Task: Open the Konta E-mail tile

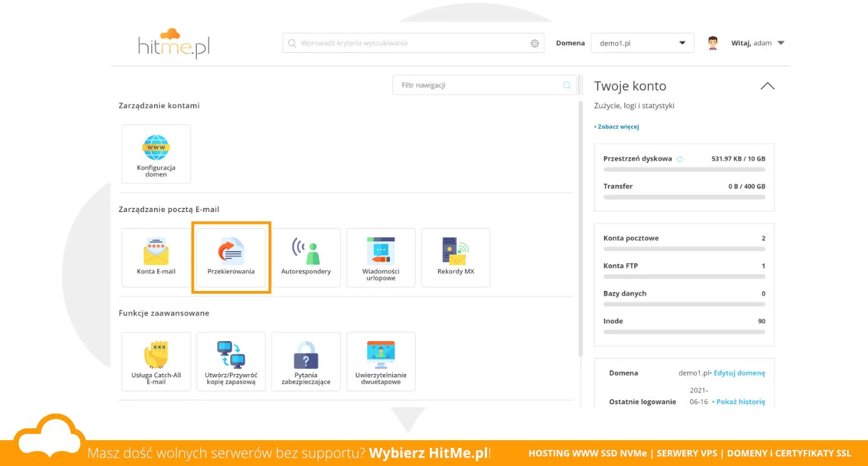Action: click(156, 257)
